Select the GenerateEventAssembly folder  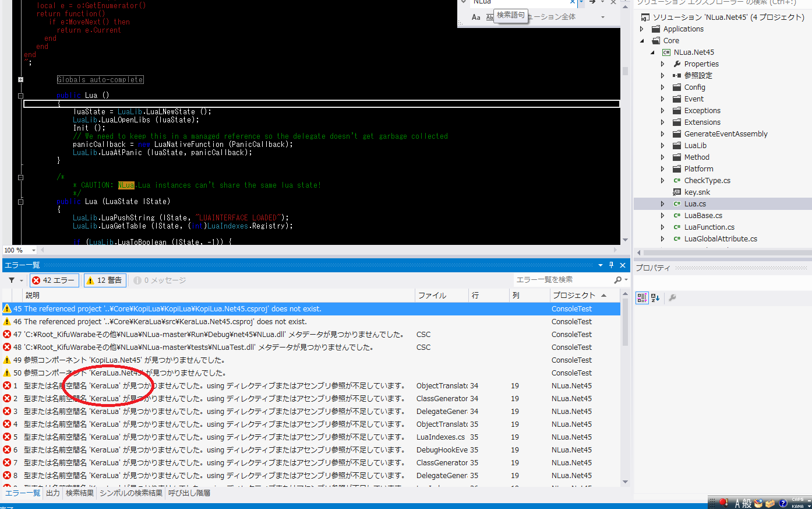point(726,134)
